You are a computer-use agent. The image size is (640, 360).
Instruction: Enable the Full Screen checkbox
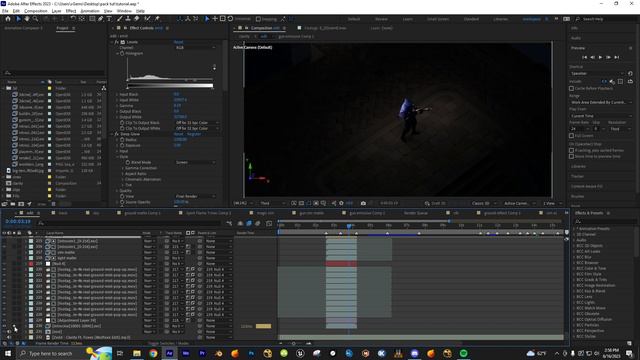[x=571, y=136]
